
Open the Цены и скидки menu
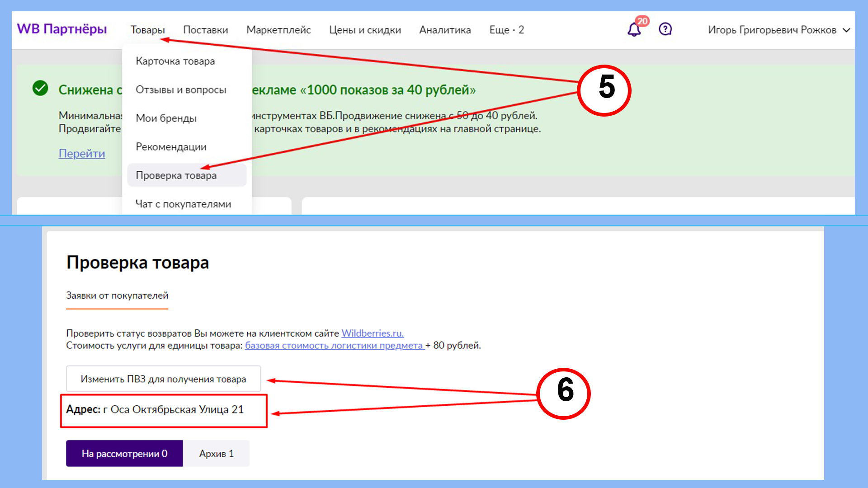(x=365, y=30)
